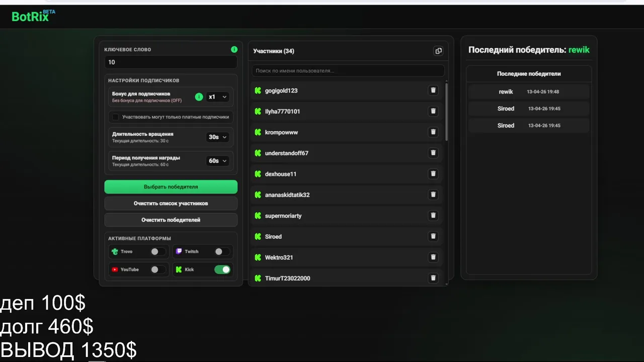The height and width of the screenshot is (362, 644).
Task: Click the Период получения награды label
Action: [146, 158]
